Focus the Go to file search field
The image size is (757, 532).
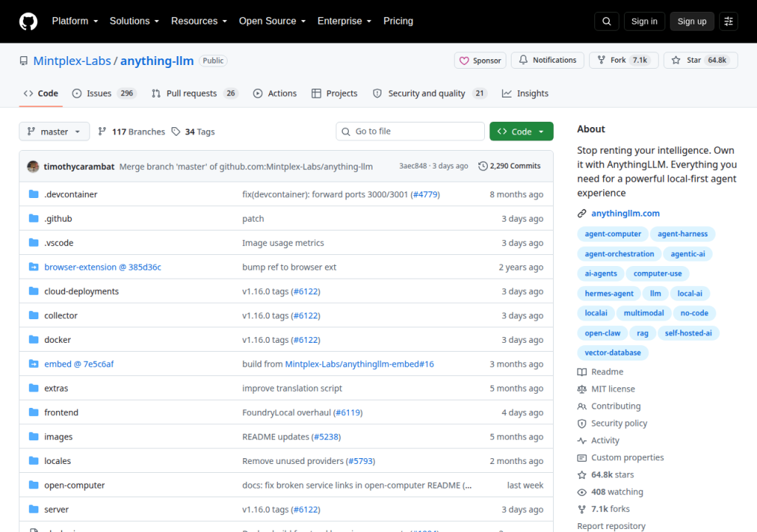coord(410,132)
